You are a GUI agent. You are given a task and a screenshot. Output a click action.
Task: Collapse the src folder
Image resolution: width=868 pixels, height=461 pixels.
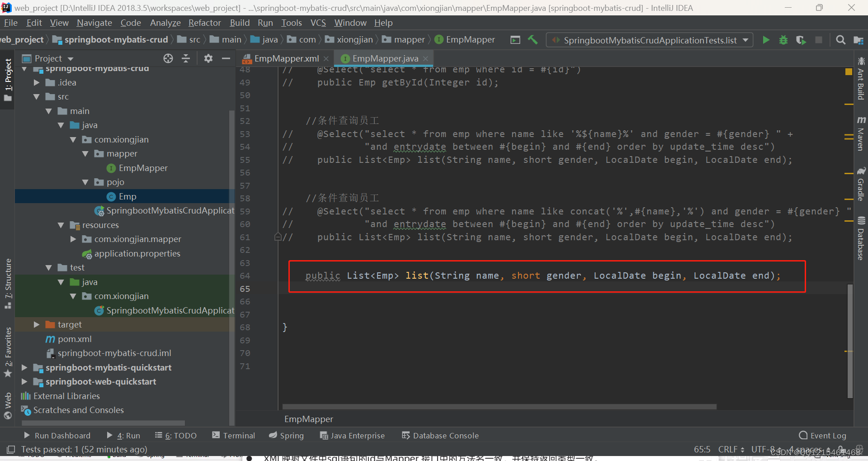37,97
